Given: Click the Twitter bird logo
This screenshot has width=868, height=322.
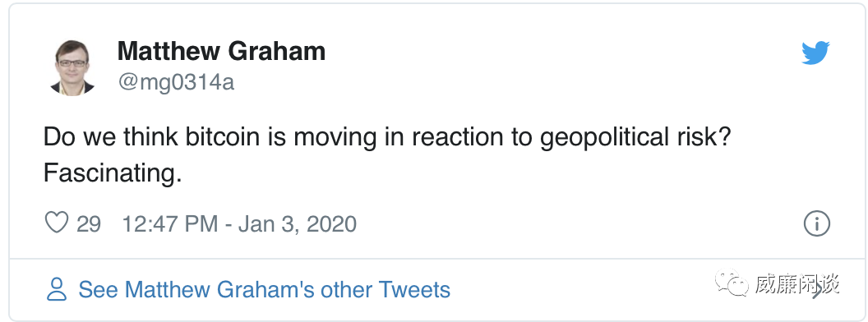Looking at the screenshot, I should pyautogui.click(x=816, y=53).
